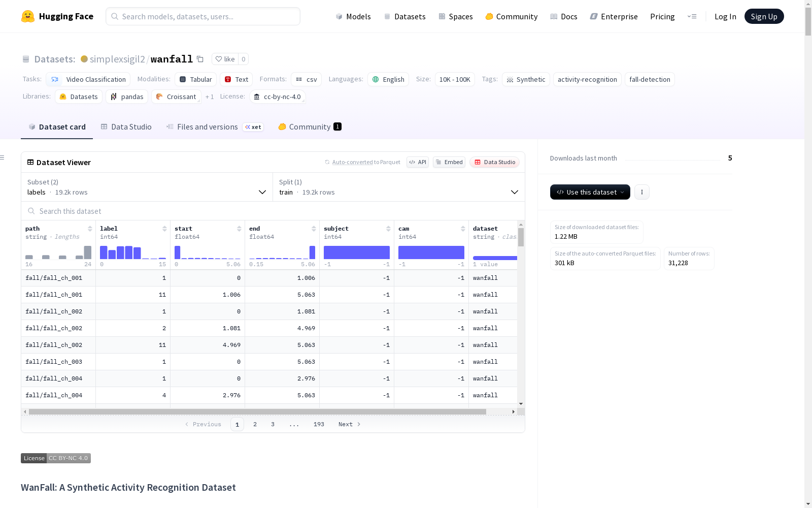Click the activity-recognition tag
812x508 pixels.
coord(587,79)
